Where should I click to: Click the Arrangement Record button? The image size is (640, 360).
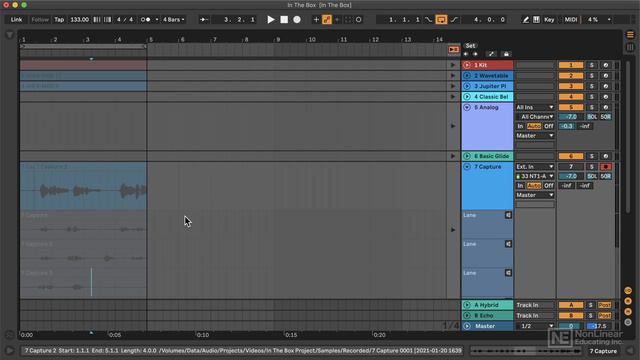pyautogui.click(x=297, y=19)
